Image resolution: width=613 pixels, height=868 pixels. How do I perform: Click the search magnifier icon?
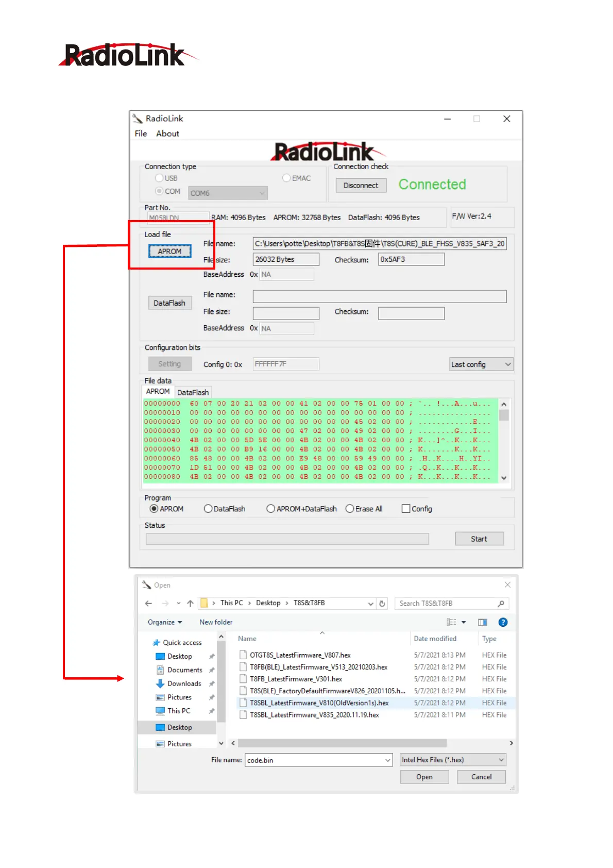[x=501, y=603]
